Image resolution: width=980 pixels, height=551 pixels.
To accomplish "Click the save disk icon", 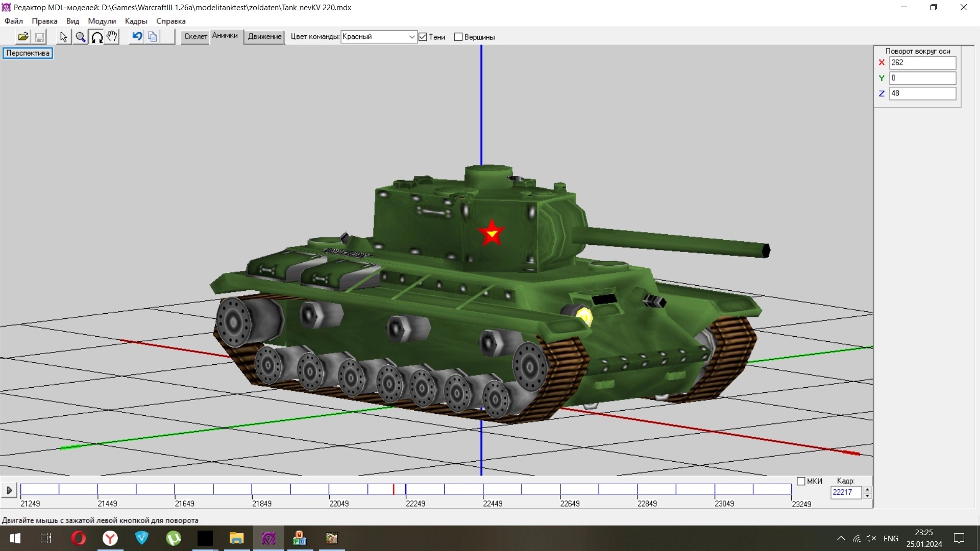I will pyautogui.click(x=39, y=37).
